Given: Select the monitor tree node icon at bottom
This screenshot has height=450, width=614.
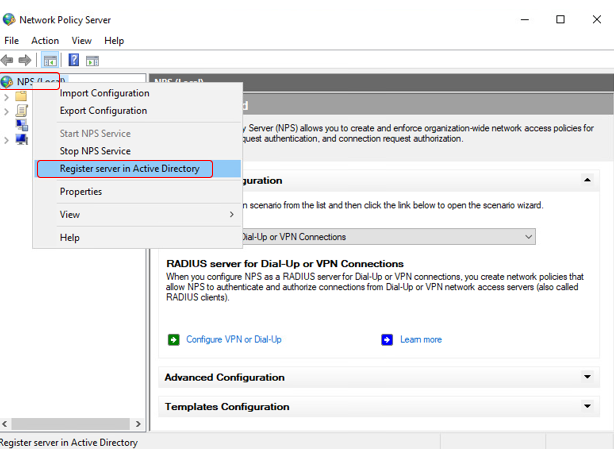Looking at the screenshot, I should (22, 139).
